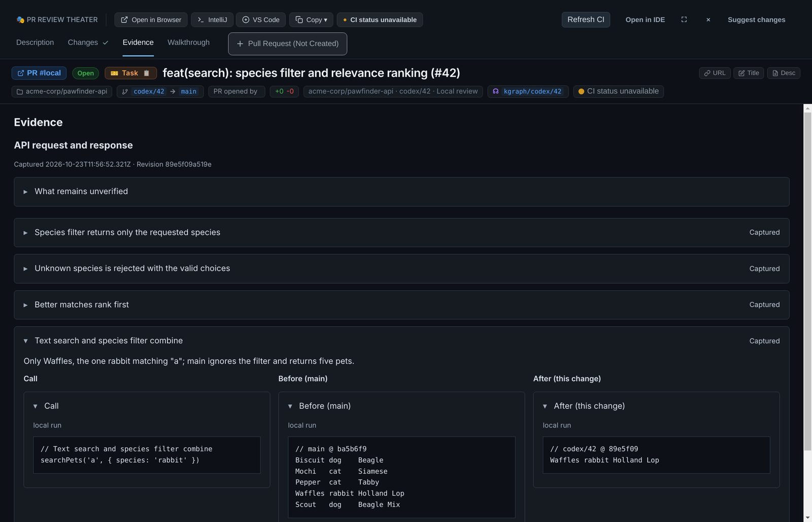Click Open in IDE
The width and height of the screenshot is (812, 522).
[645, 20]
